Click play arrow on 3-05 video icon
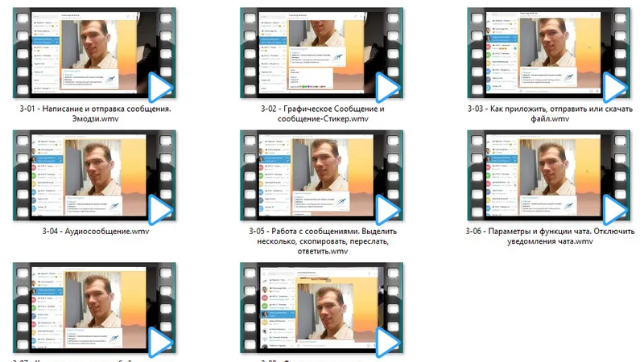Image resolution: width=644 pixels, height=362 pixels. (x=387, y=210)
